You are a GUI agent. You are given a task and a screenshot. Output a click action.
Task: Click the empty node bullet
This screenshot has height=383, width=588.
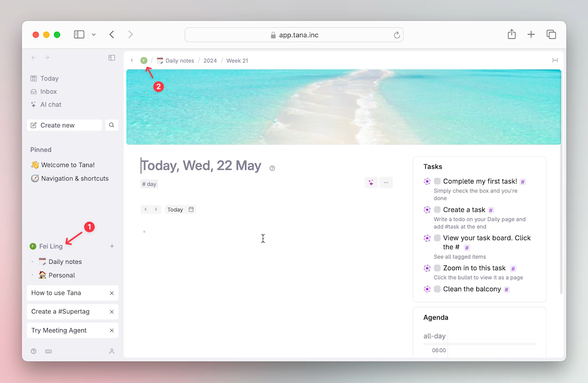[x=145, y=231]
